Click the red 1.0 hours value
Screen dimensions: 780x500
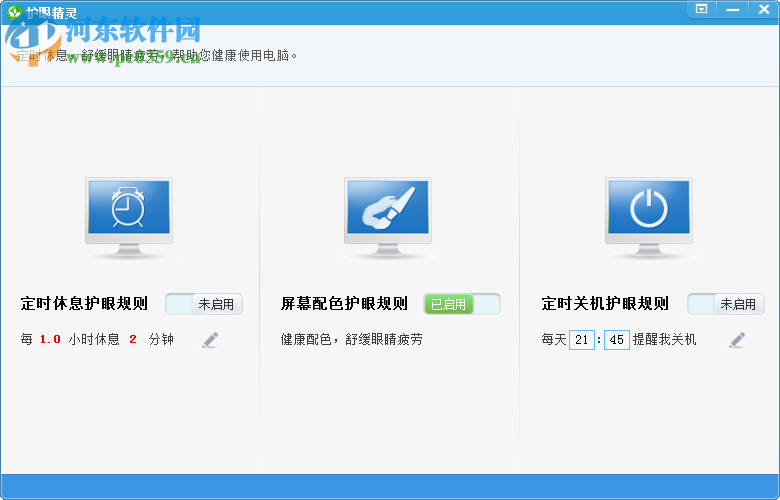coord(50,339)
